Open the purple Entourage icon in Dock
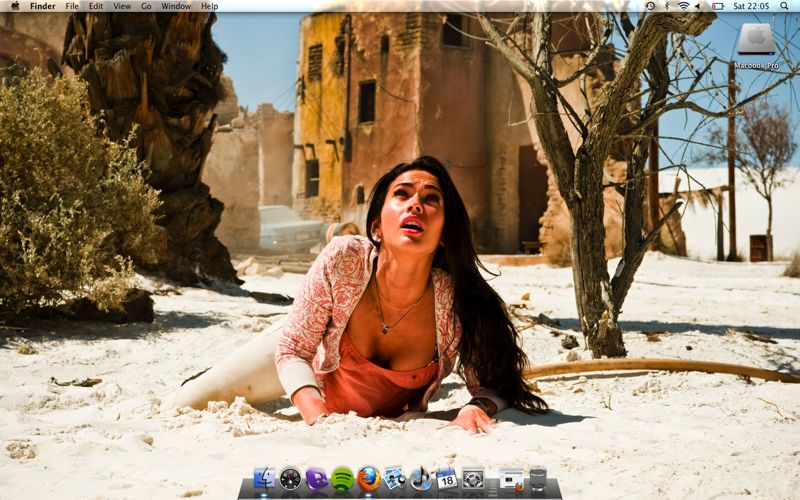Image resolution: width=800 pixels, height=500 pixels. [316, 480]
